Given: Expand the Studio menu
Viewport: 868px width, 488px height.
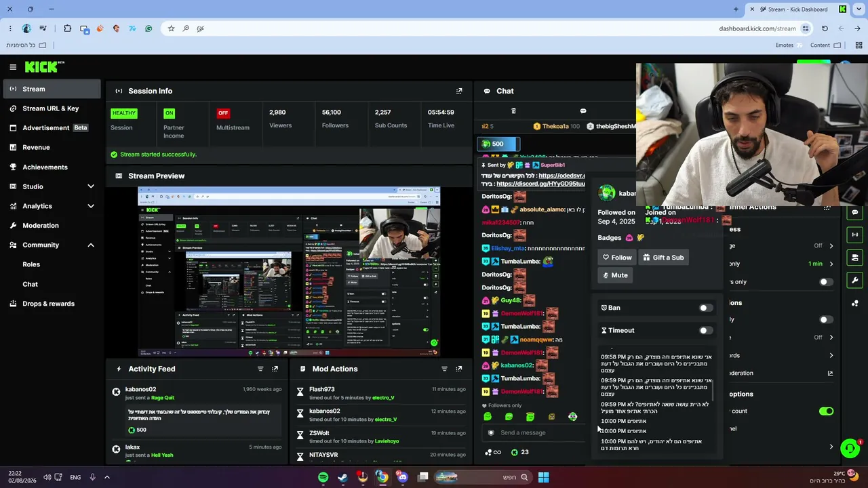Looking at the screenshot, I should point(91,186).
